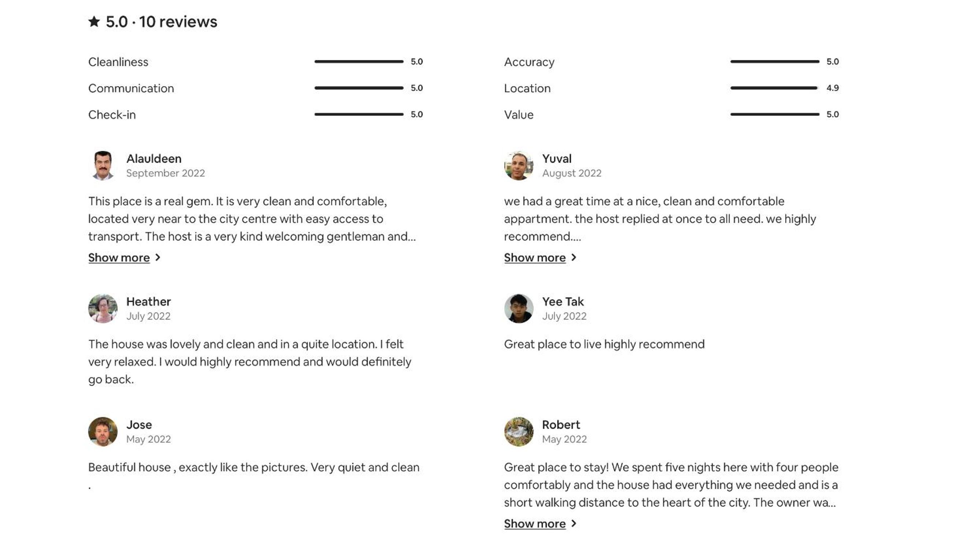Screen dimensions: 980x553
Task: Open Yee Tak's profile avatar
Action: pyautogui.click(x=519, y=309)
